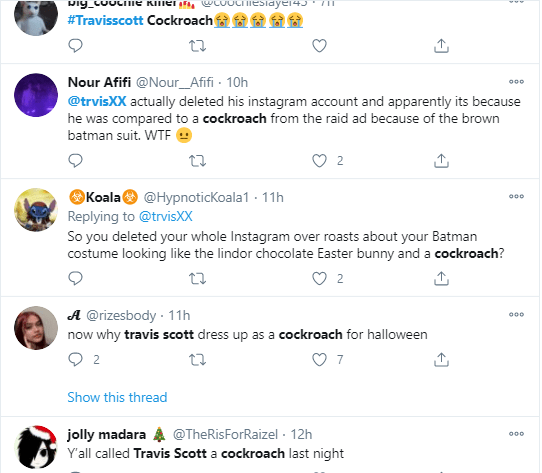The height and width of the screenshot is (473, 542).
Task: Retweet Koala's Batman costume tweet
Action: [197, 278]
